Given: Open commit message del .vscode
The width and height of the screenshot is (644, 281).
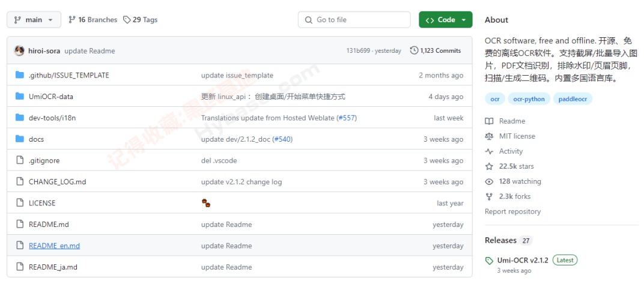Looking at the screenshot, I should pyautogui.click(x=219, y=161).
